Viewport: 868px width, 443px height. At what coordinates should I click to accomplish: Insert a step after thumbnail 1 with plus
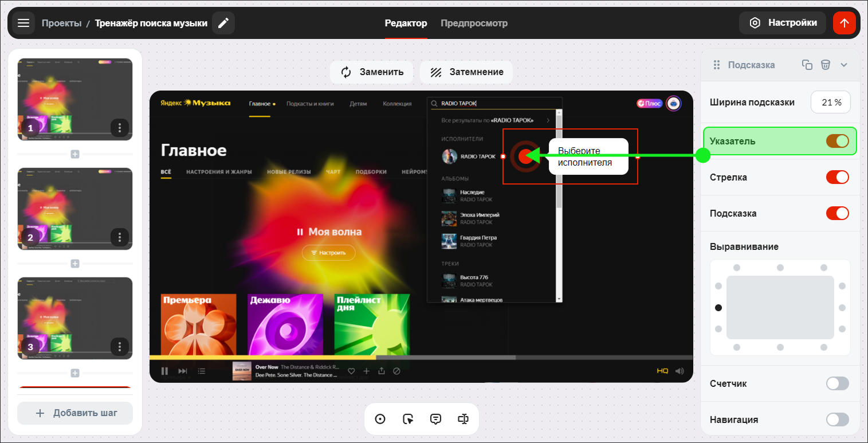[x=74, y=154]
